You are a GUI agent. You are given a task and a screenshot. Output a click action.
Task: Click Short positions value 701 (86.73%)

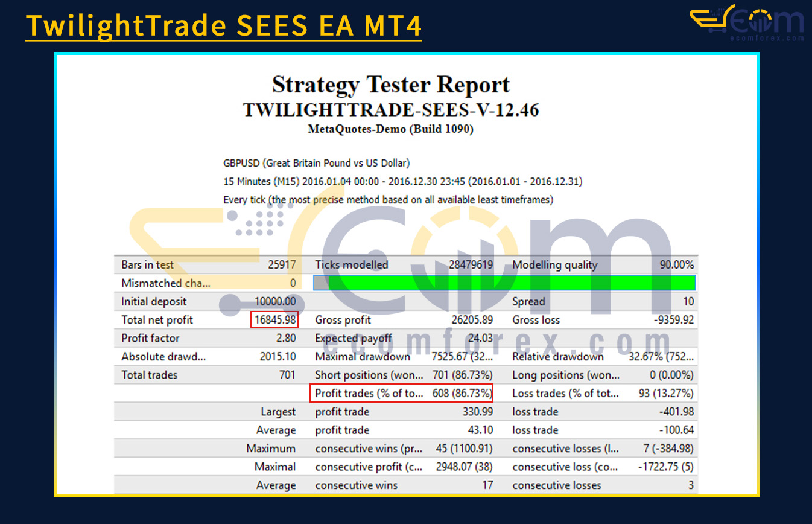(x=464, y=375)
